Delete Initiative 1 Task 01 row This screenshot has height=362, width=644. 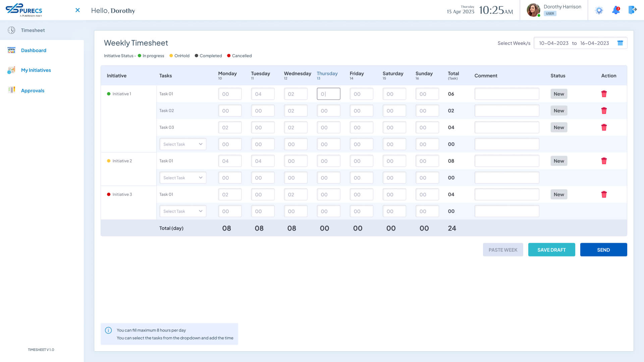tap(604, 94)
